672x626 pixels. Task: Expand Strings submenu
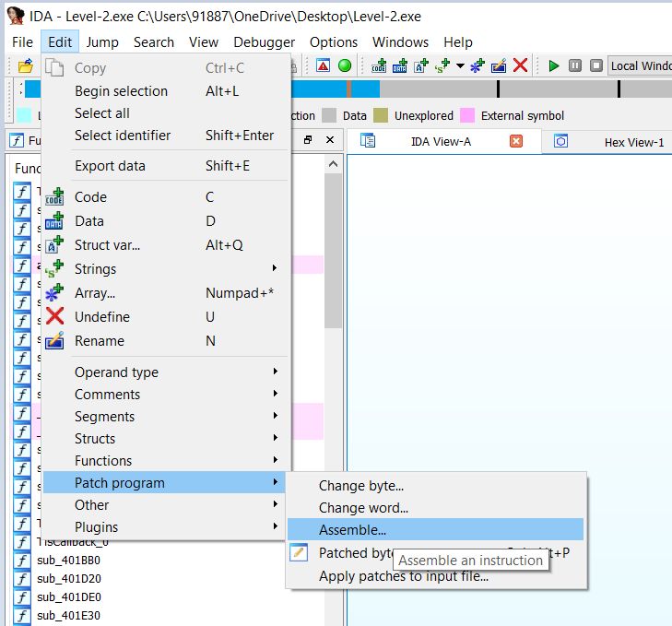(166, 269)
